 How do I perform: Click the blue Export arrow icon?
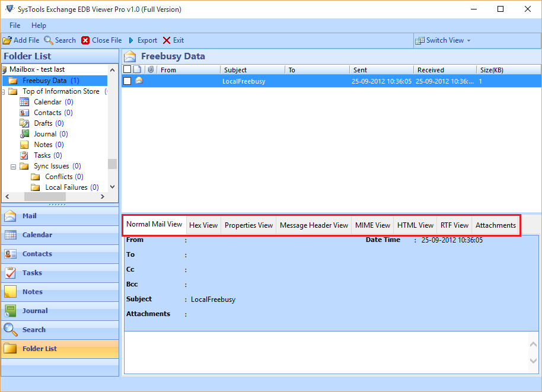pos(131,40)
